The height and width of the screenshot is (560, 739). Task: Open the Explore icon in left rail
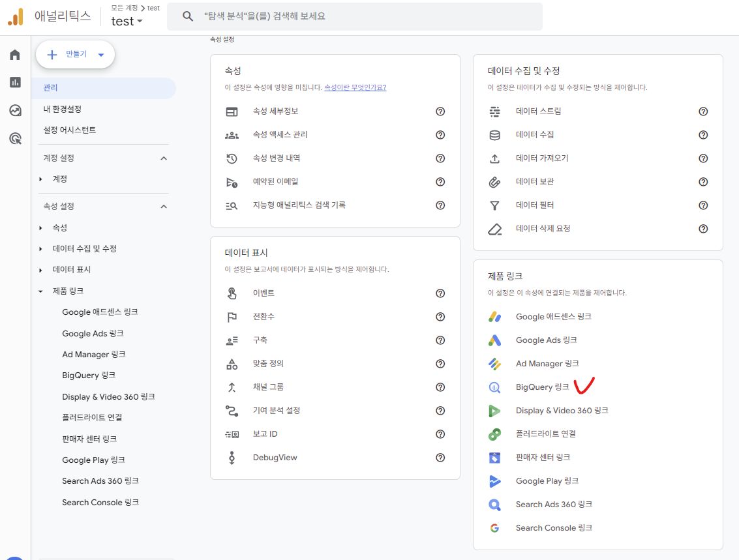coord(15,111)
